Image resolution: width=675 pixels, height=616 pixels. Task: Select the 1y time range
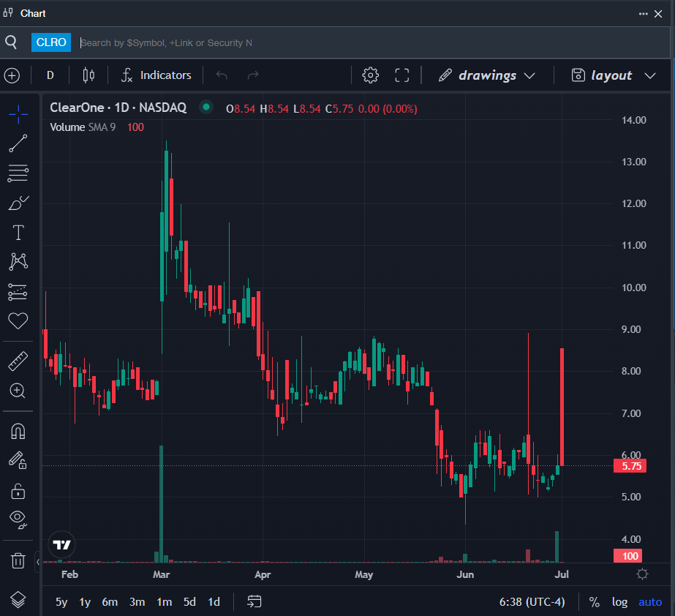(x=85, y=602)
